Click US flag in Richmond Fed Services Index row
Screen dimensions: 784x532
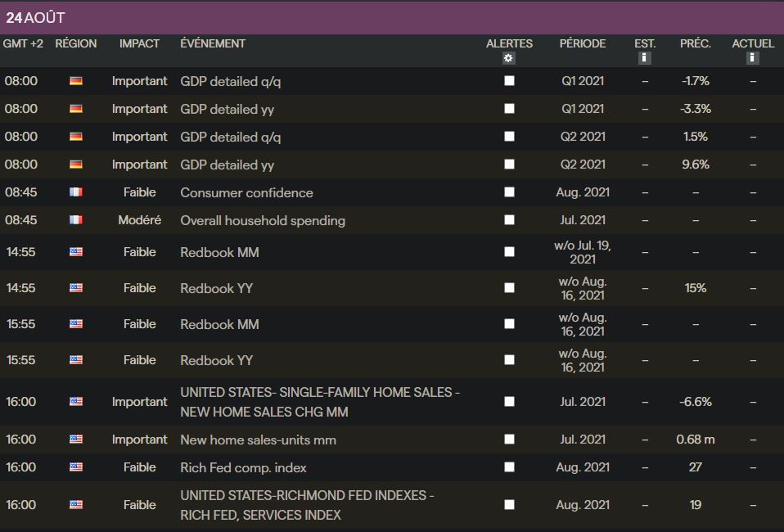(76, 504)
